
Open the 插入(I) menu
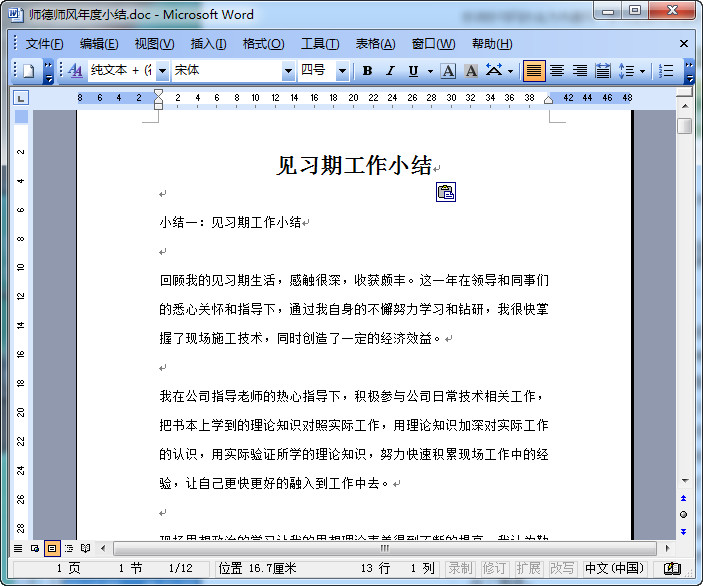tap(208, 44)
